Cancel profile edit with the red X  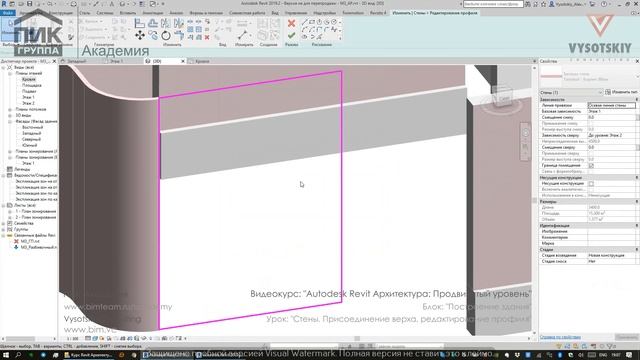(291, 23)
